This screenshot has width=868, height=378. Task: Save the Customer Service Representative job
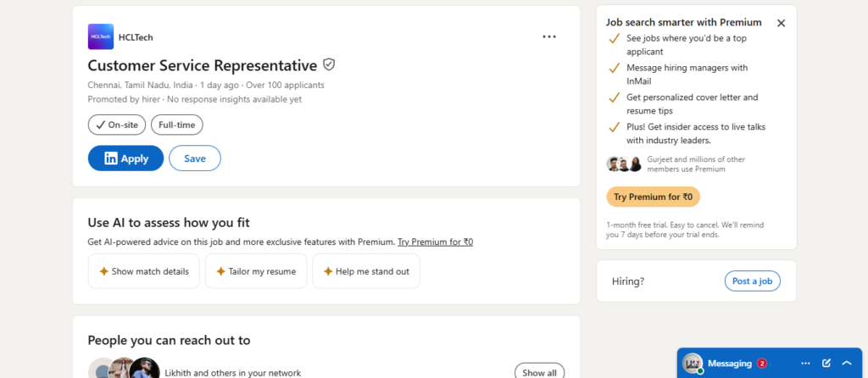pos(195,158)
